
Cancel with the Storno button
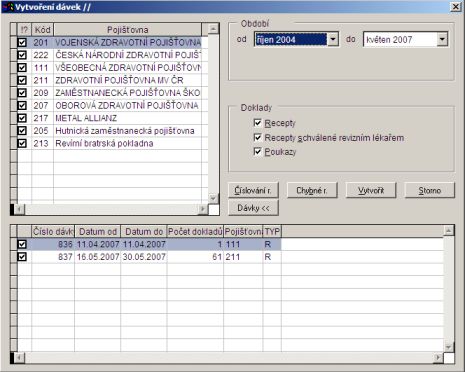(x=430, y=190)
